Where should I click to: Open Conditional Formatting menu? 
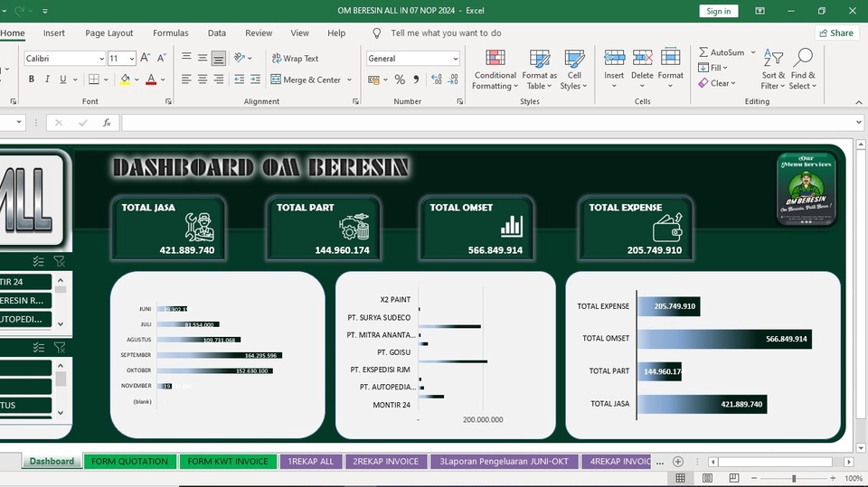[x=495, y=60]
